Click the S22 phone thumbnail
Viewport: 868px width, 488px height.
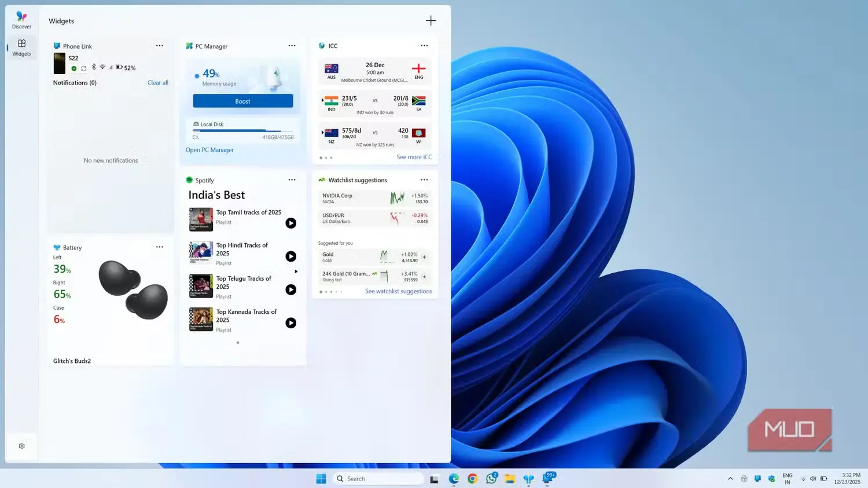[59, 64]
